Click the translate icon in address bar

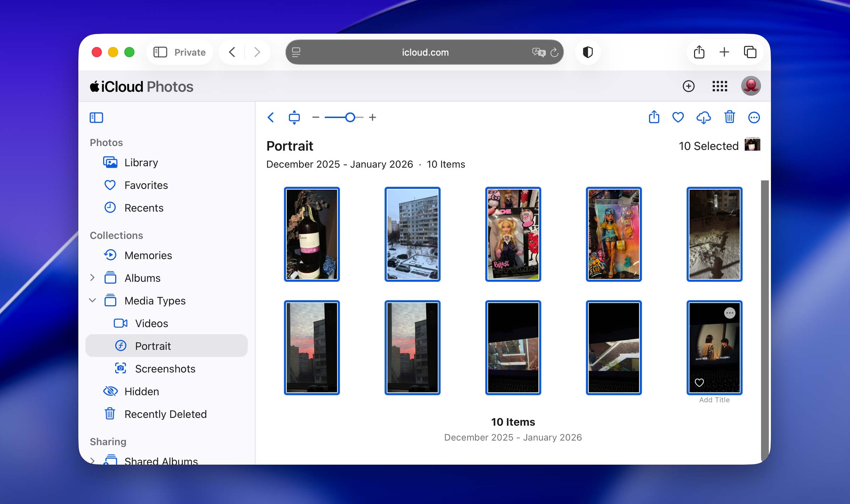click(539, 52)
